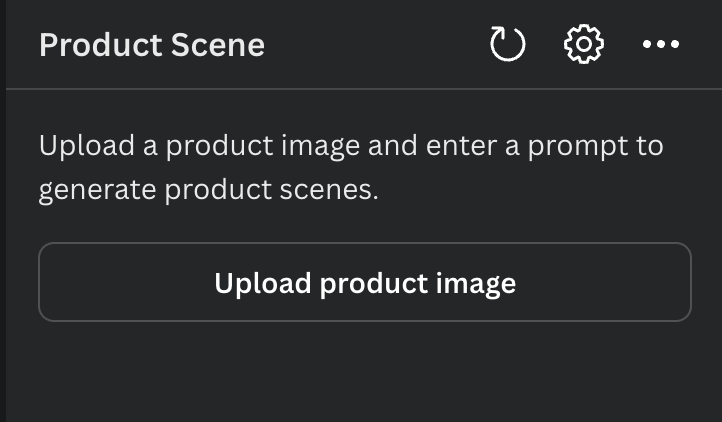Click the gear next to the refresh arrow

pos(584,44)
